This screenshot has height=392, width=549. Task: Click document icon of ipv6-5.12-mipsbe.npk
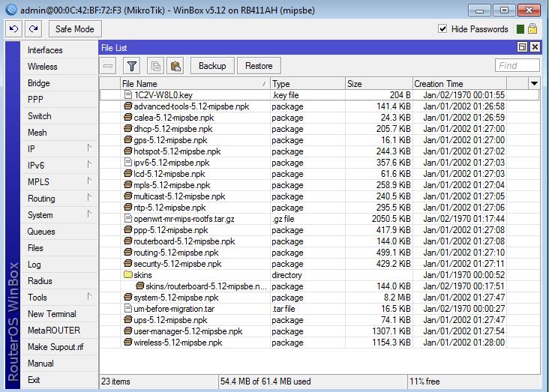click(x=128, y=163)
